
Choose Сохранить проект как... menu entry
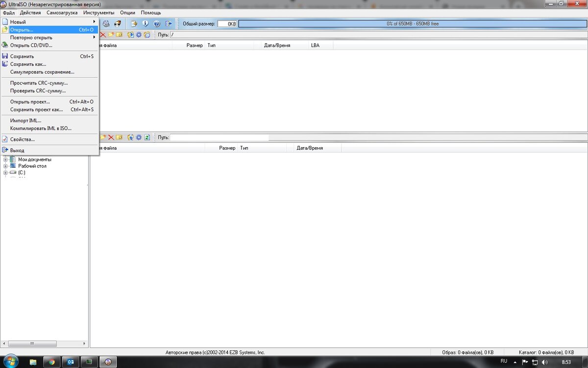[49, 109]
